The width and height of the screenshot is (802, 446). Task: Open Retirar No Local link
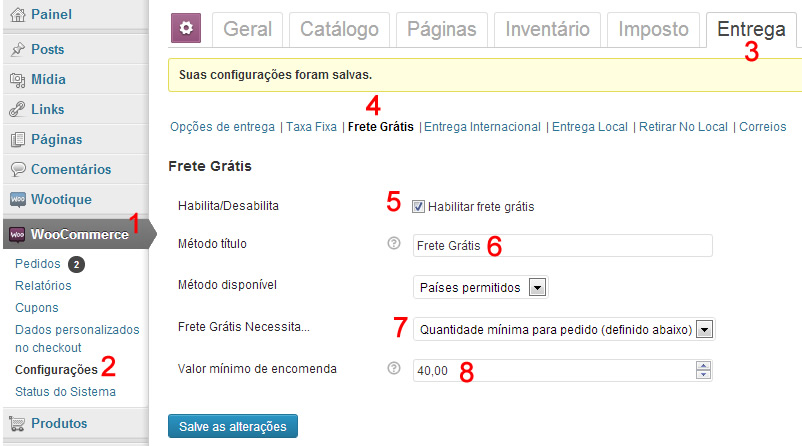(x=683, y=127)
